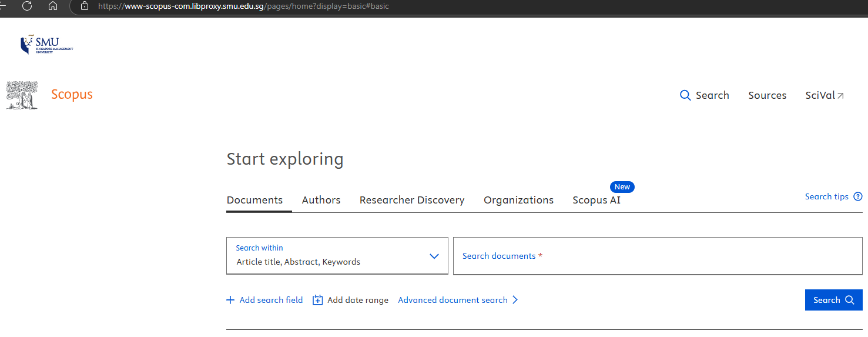This screenshot has height=337, width=868.
Task: Open the Search within dropdown
Action: [337, 256]
